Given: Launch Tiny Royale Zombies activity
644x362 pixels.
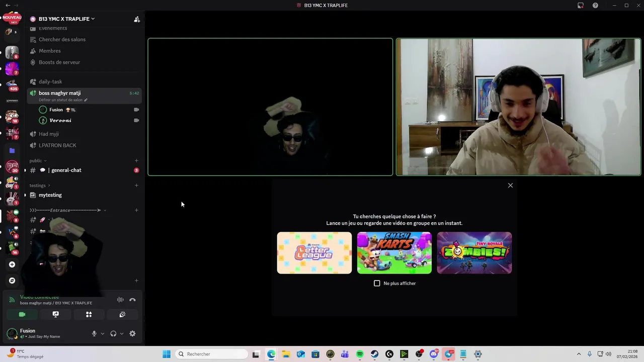Looking at the screenshot, I should 474,253.
